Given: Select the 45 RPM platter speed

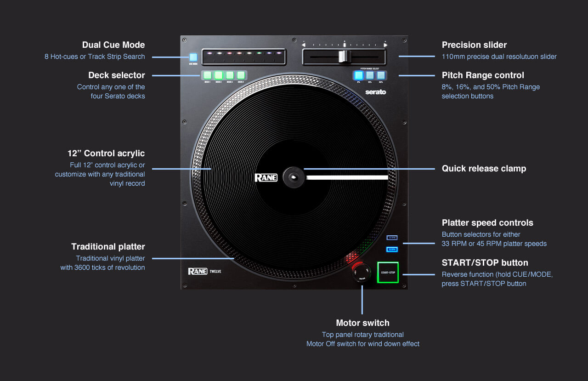Looking at the screenshot, I should [x=392, y=238].
